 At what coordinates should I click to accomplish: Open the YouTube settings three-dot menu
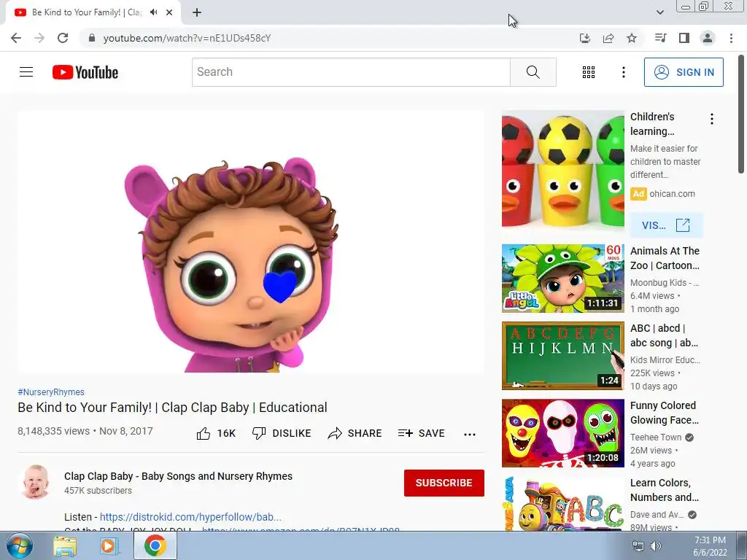(623, 72)
